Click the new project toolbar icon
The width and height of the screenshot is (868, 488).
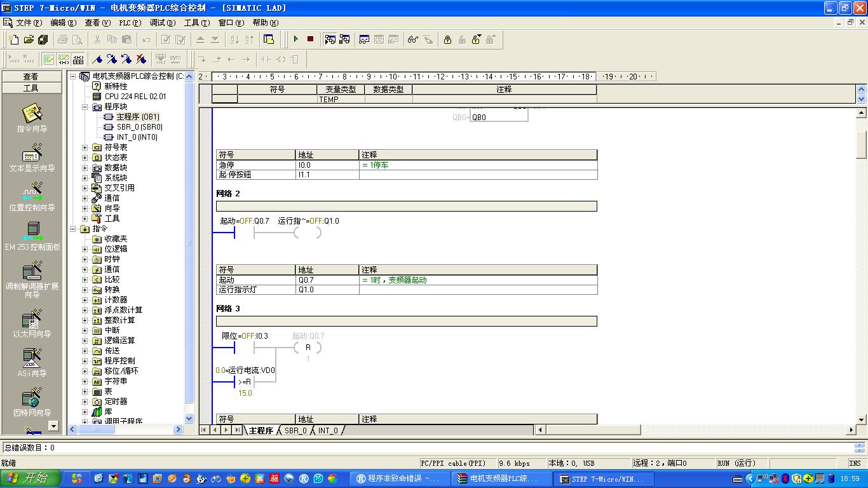(x=15, y=39)
